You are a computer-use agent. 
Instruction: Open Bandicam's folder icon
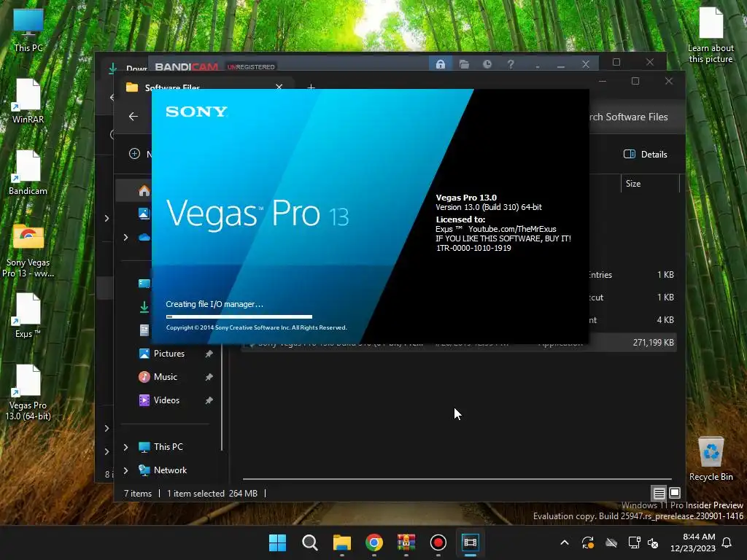(464, 64)
